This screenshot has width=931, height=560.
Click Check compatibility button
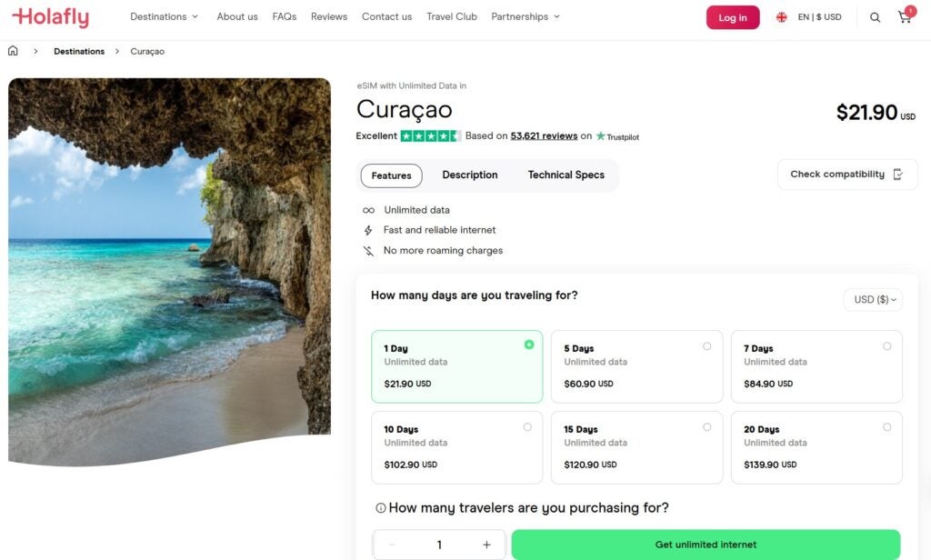pos(846,175)
